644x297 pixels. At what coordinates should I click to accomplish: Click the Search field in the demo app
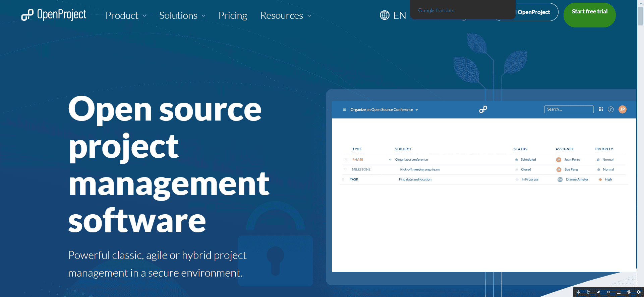coord(569,109)
